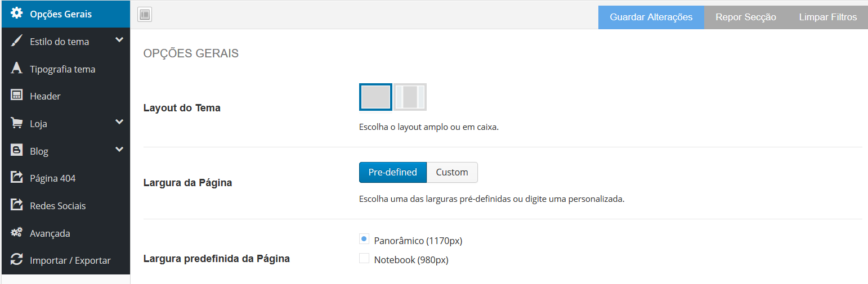Image resolution: width=868 pixels, height=284 pixels.
Task: Click the Importar / Exportar refresh icon
Action: tap(17, 260)
